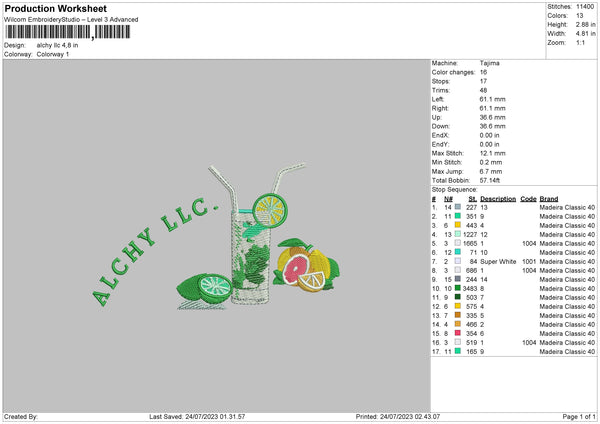Select the orange swatch with 466 stitches
This screenshot has width=600, height=424.
(x=458, y=324)
